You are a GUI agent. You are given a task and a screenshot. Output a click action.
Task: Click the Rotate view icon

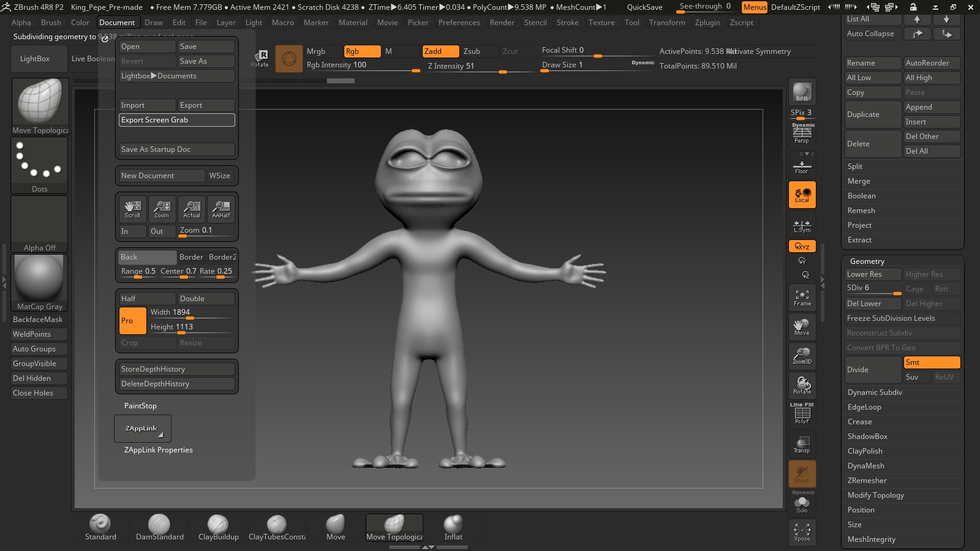coord(802,385)
